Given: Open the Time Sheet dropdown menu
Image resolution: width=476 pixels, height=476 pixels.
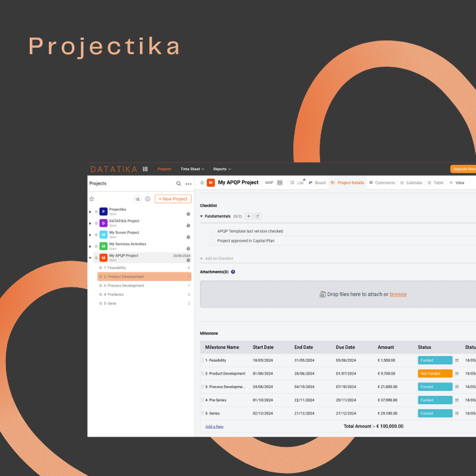Looking at the screenshot, I should 192,169.
